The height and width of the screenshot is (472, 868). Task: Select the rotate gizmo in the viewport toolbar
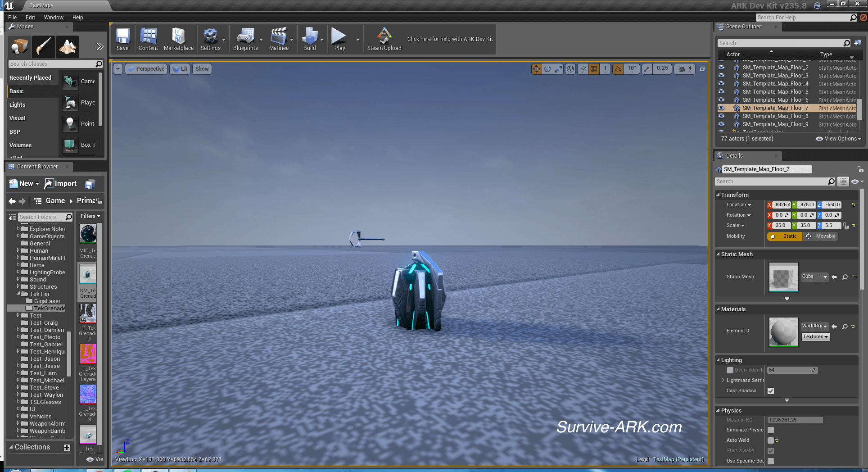(x=547, y=69)
